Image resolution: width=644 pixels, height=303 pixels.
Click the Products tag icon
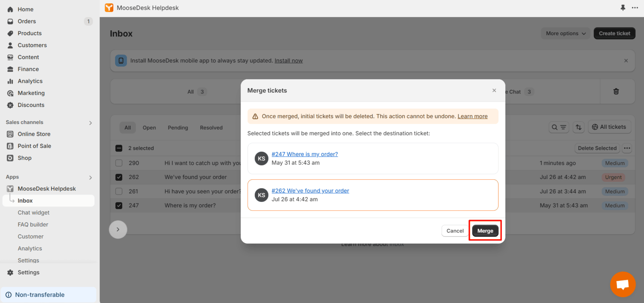pyautogui.click(x=10, y=33)
